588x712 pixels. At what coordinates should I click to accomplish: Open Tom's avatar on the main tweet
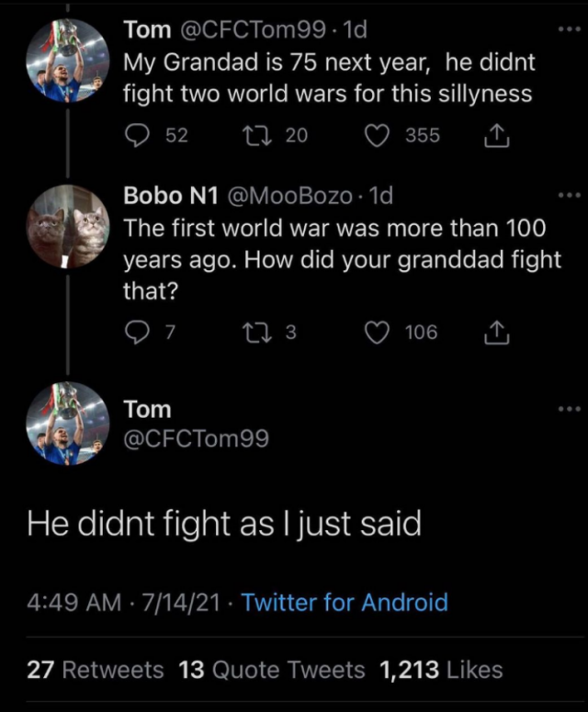[64, 424]
